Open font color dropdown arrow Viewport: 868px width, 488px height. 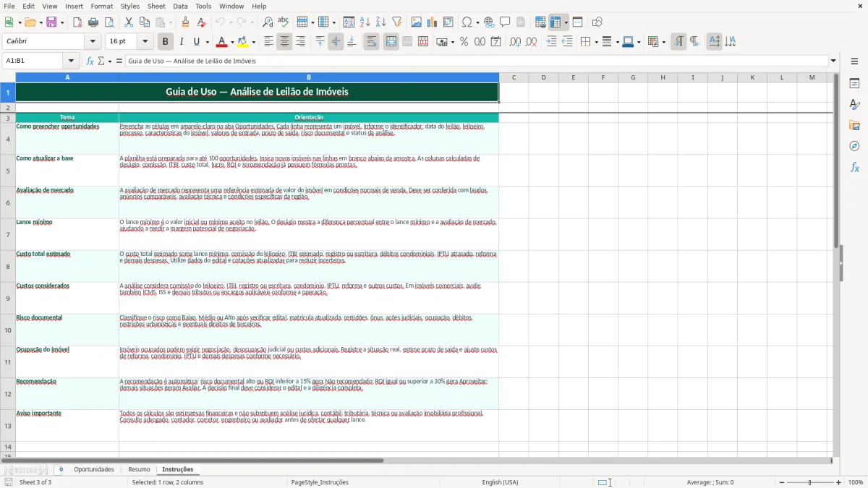tap(233, 42)
